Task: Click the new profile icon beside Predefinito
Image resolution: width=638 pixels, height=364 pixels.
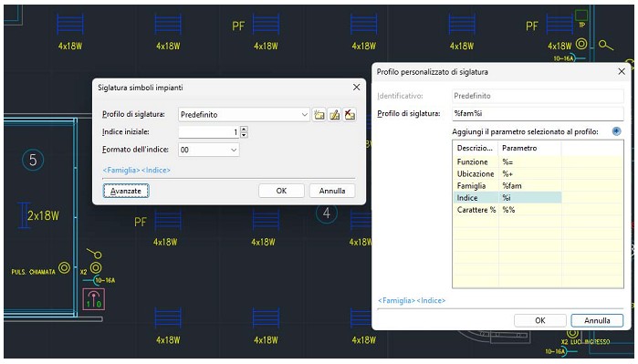Action: pos(319,115)
